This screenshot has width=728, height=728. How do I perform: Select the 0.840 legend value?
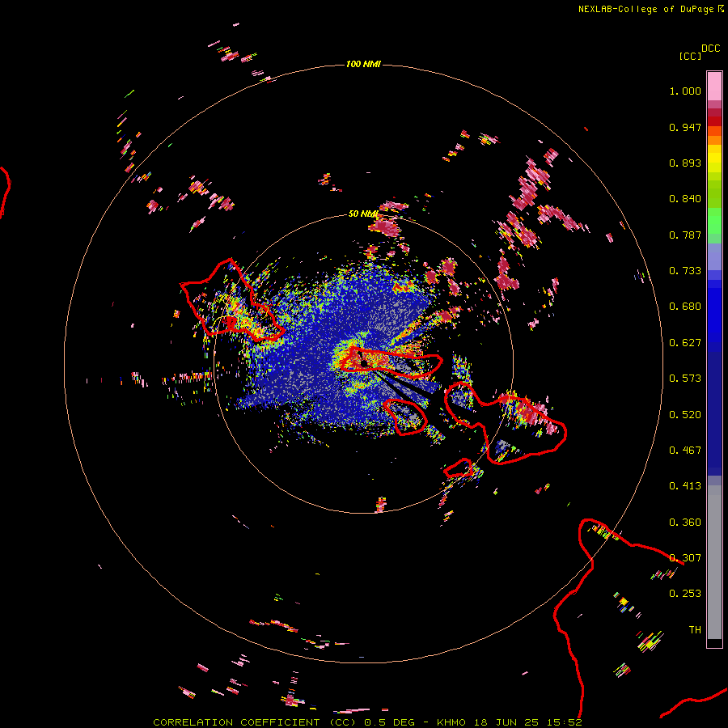[x=685, y=199]
